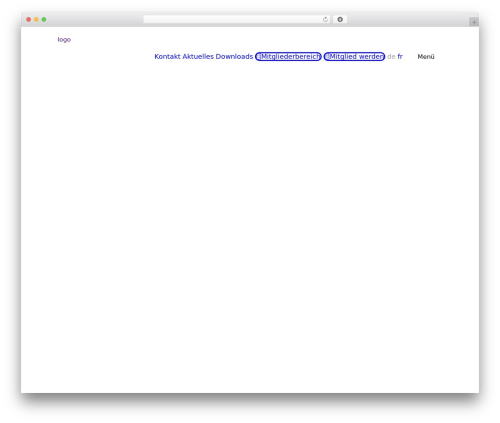Open the Mitgliederbereich button
The image size is (500, 423).
(288, 57)
